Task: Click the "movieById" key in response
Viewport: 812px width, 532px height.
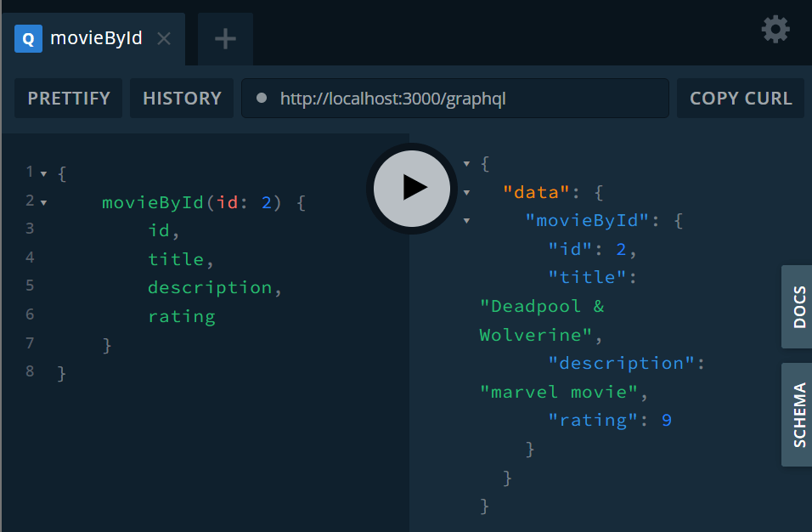Action: pos(587,221)
